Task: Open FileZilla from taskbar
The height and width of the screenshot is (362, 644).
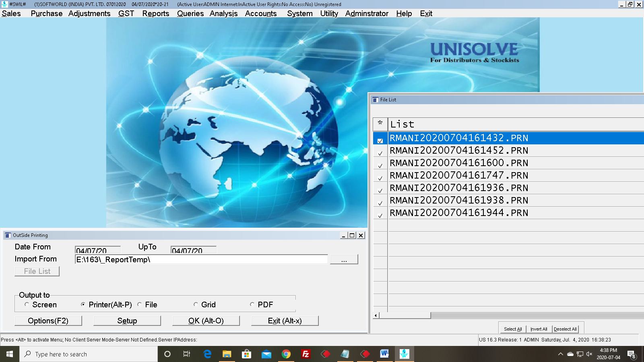Action: click(x=305, y=354)
